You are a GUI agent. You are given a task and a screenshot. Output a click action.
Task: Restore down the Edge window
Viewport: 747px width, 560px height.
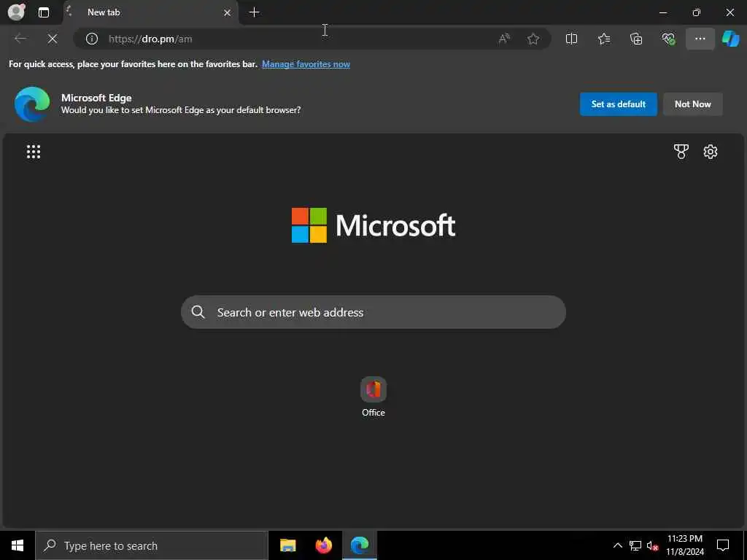(697, 12)
